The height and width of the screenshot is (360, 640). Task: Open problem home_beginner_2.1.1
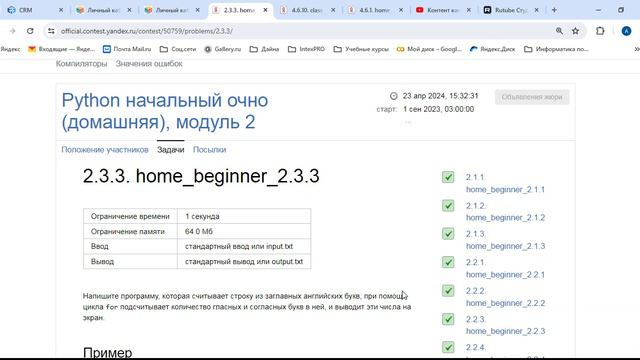coord(505,183)
